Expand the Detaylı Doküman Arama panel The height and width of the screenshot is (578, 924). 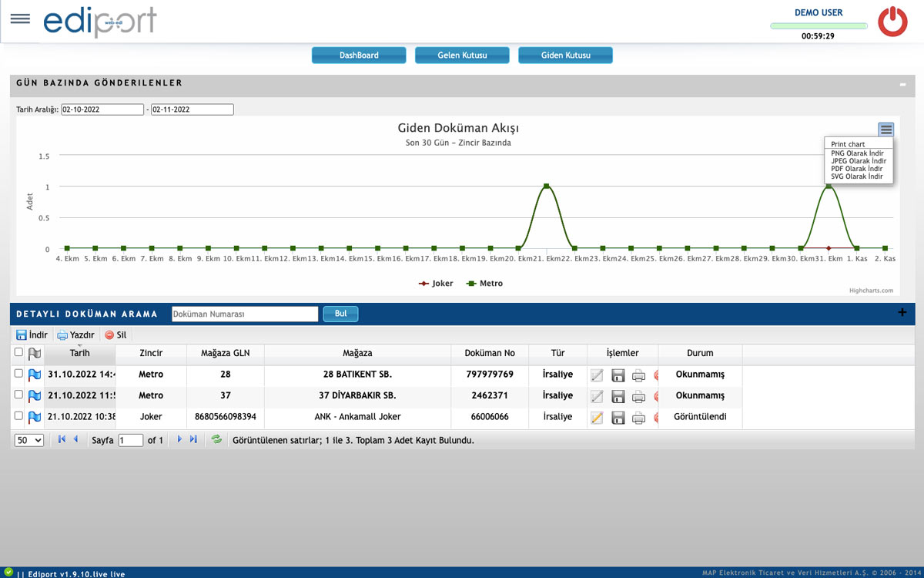(x=902, y=313)
